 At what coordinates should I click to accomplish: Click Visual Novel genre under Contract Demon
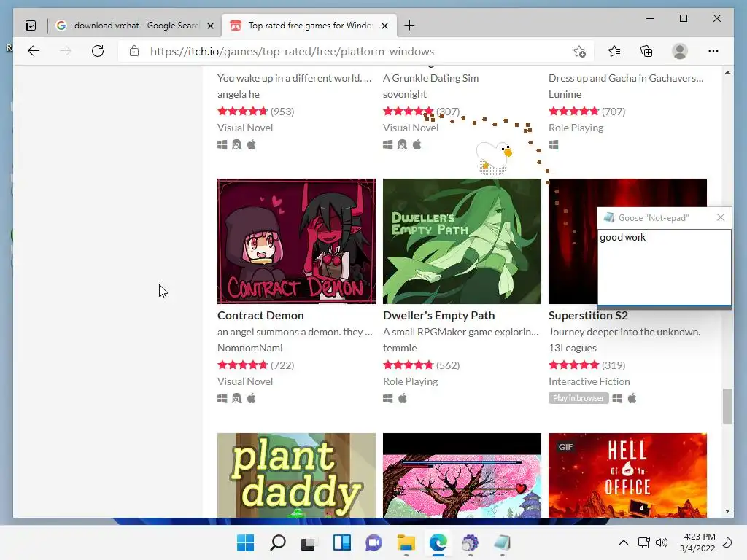pyautogui.click(x=245, y=381)
